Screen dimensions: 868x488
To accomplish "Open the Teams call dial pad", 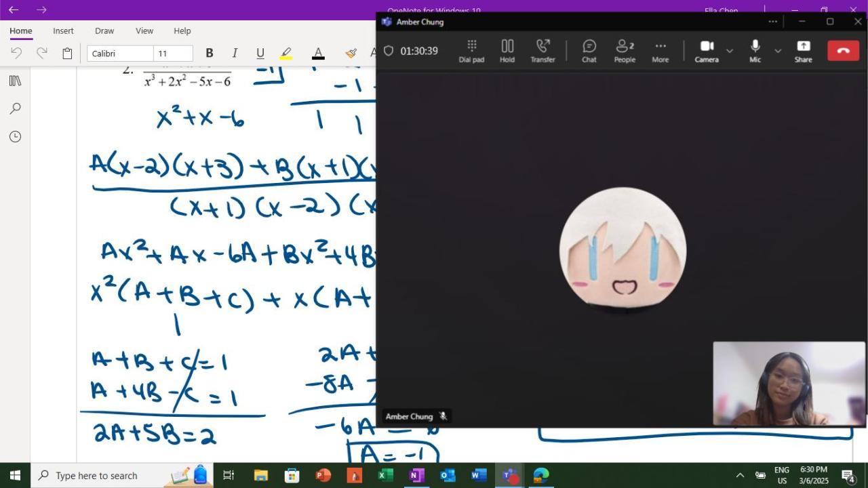I will (471, 51).
